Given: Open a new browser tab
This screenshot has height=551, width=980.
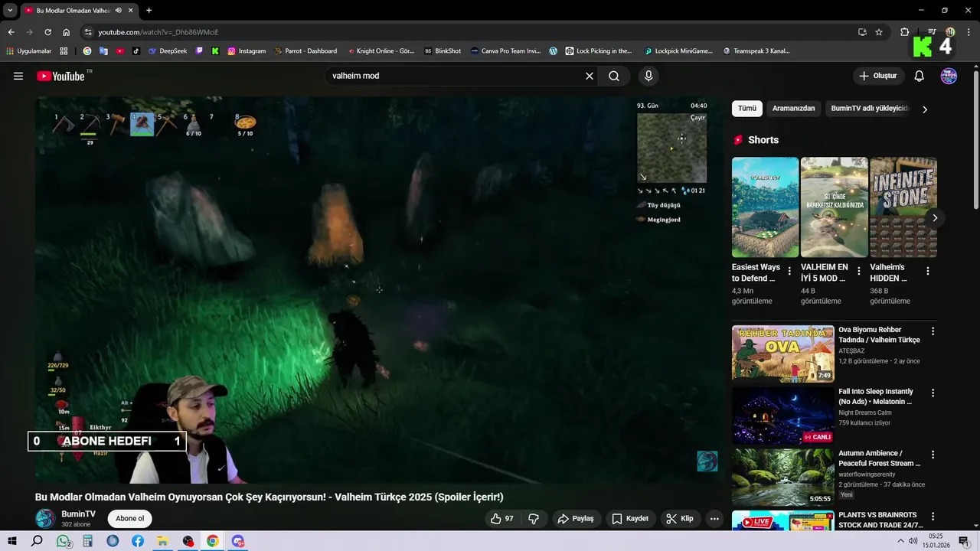Looking at the screenshot, I should click(x=149, y=11).
